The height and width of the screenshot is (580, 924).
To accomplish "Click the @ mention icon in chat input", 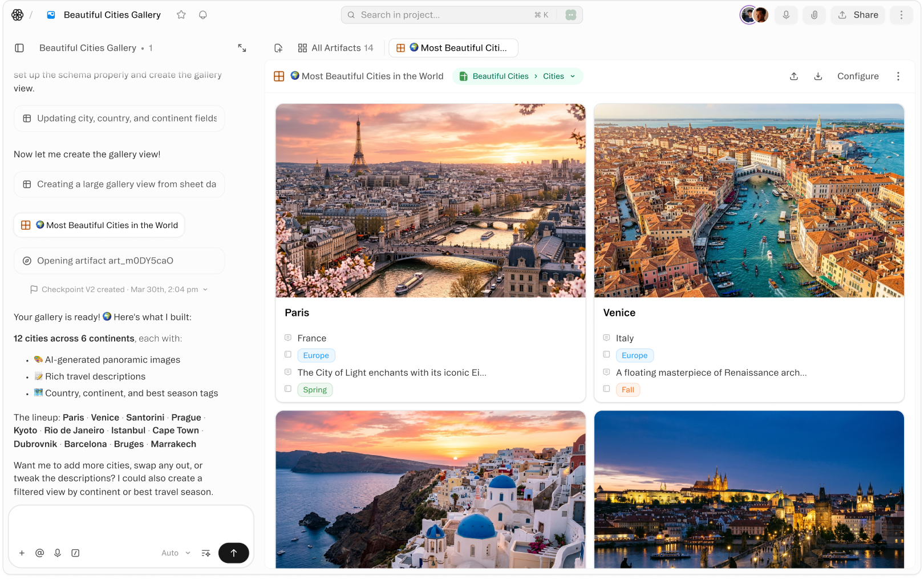I will click(39, 553).
